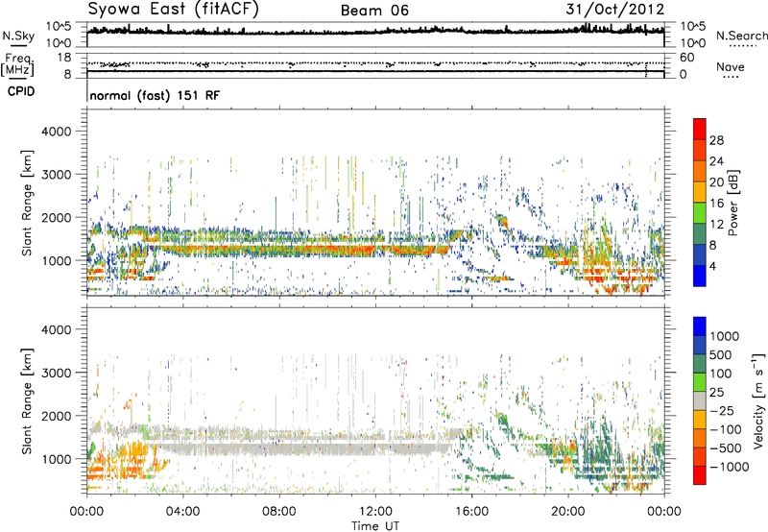
Task: Click the grey ground-scatter band in velocity panel
Action: 303,447
